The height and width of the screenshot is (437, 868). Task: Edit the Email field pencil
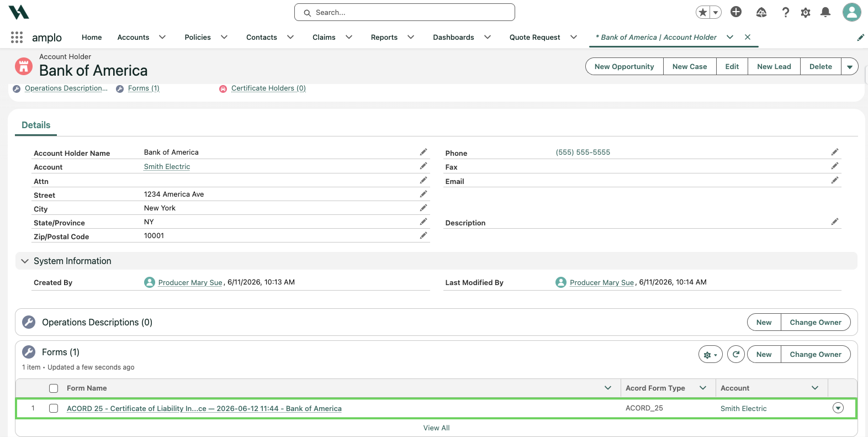835,180
